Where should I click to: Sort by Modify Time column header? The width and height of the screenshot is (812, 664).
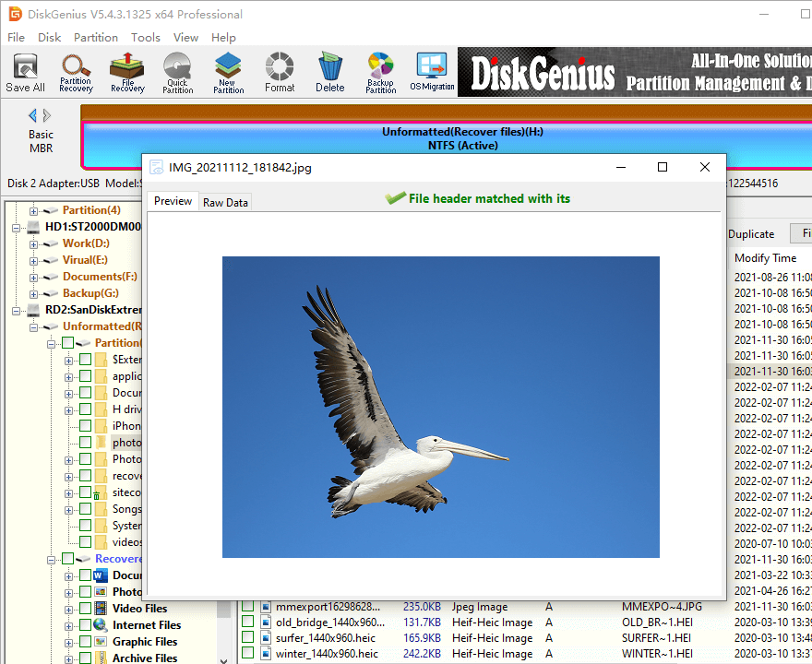tap(765, 258)
